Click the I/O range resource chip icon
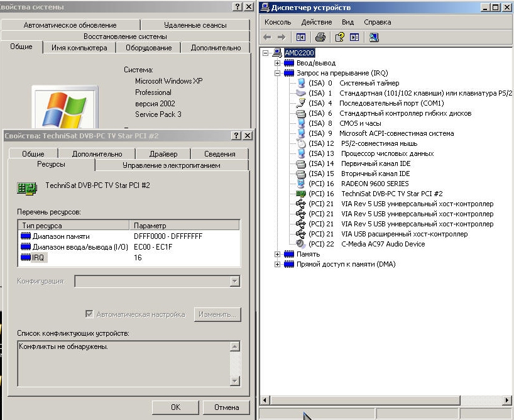The image size is (514, 420). pos(26,246)
